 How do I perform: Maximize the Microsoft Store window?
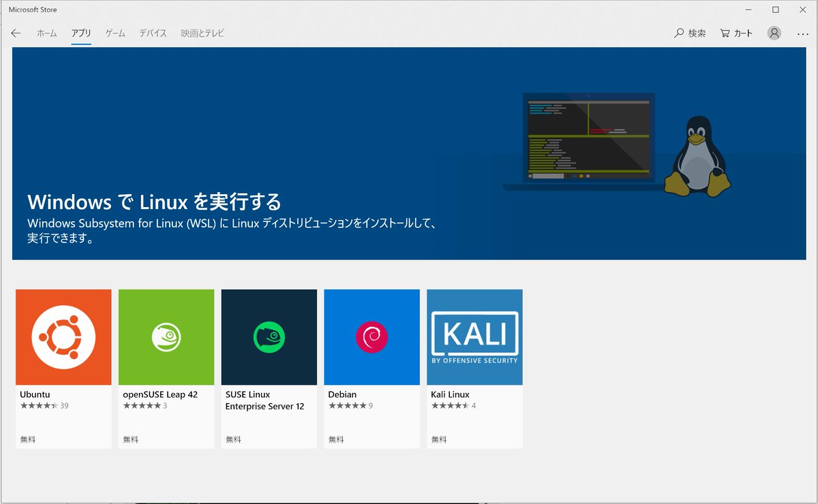[x=776, y=10]
